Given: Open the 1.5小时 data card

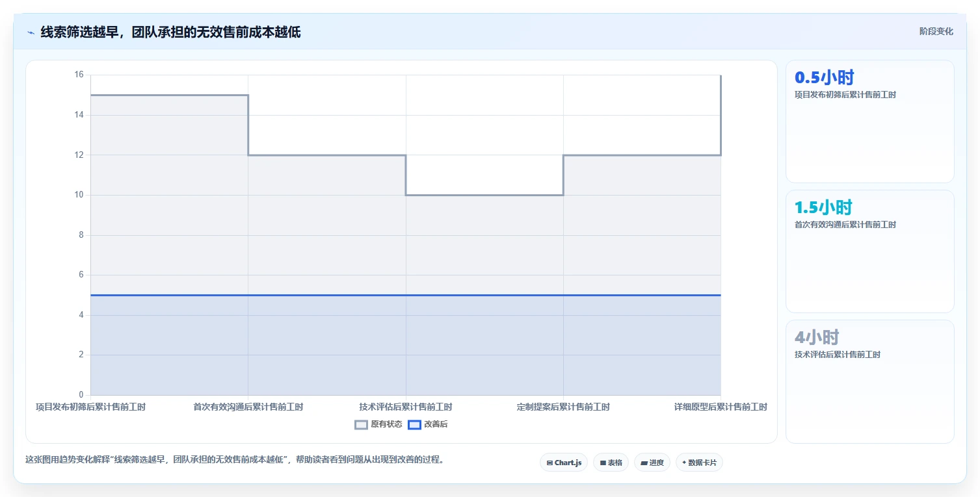Looking at the screenshot, I should coord(870,251).
